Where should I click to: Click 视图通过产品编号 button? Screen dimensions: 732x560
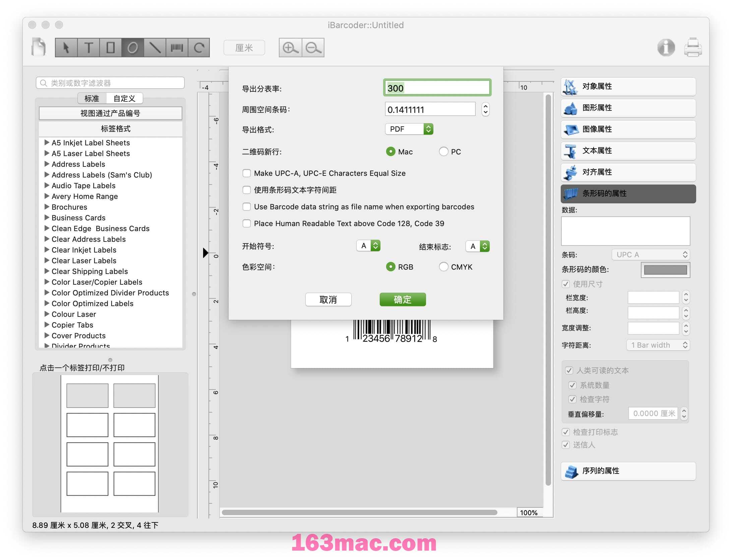[110, 113]
